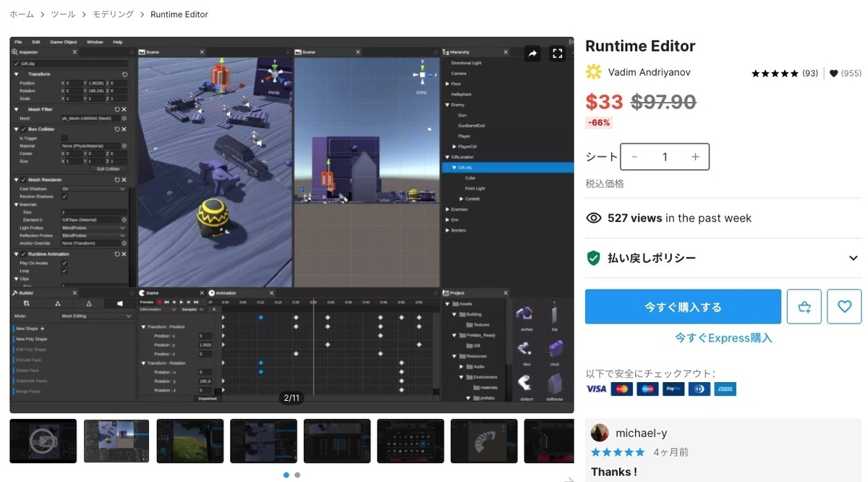Collapse the Enemy node in the Hierarchy preview
Image resolution: width=868 pixels, height=482 pixels.
[x=448, y=105]
